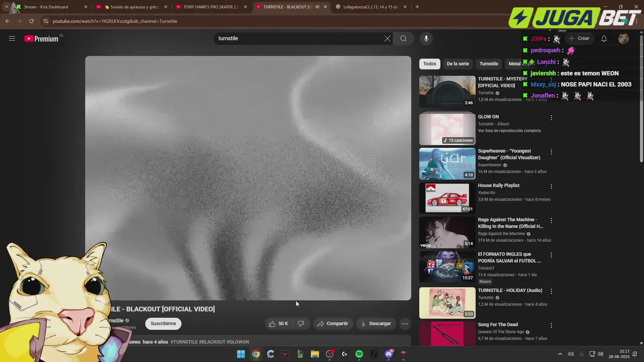Close the TONY HAWK'S PRO SKATER tab
The width and height of the screenshot is (644, 362).
click(x=246, y=7)
